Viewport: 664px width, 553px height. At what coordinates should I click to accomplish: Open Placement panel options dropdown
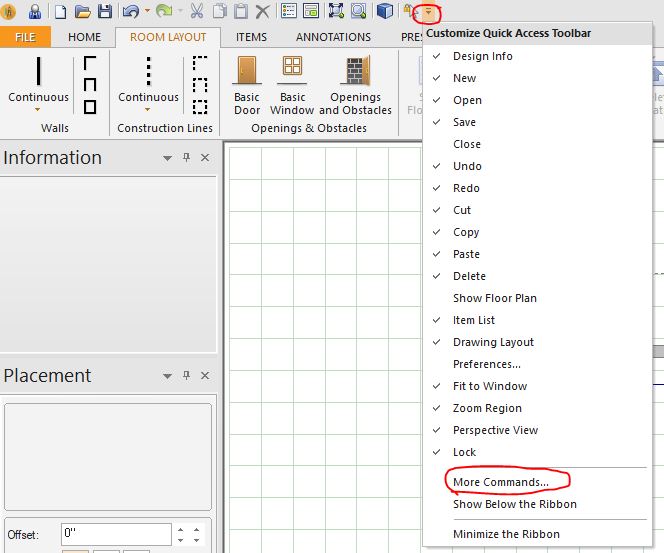(x=167, y=376)
